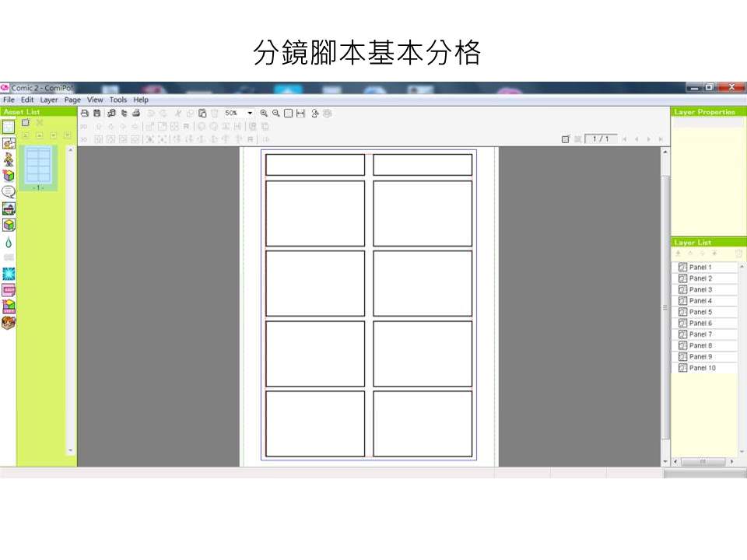747x560 pixels.
Task: Toggle visibility checkbox for Panel 5
Action: pos(682,311)
